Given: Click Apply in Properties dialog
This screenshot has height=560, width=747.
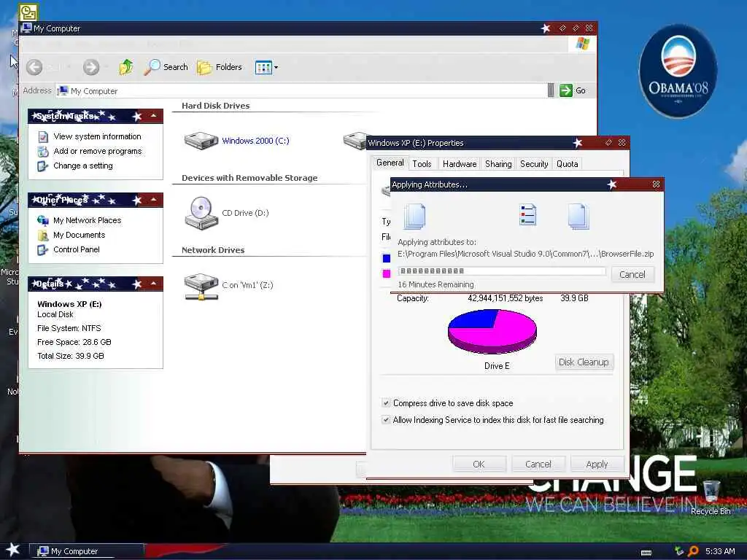Looking at the screenshot, I should tap(597, 464).
